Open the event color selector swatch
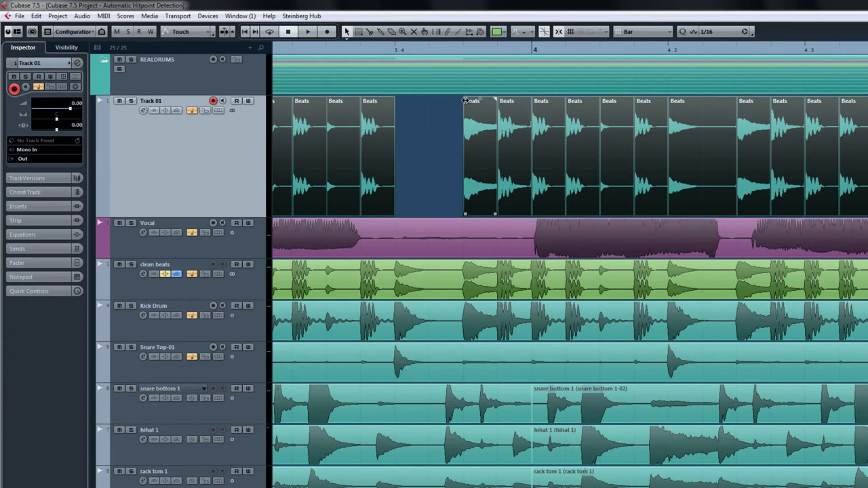The height and width of the screenshot is (488, 868). (x=497, y=32)
